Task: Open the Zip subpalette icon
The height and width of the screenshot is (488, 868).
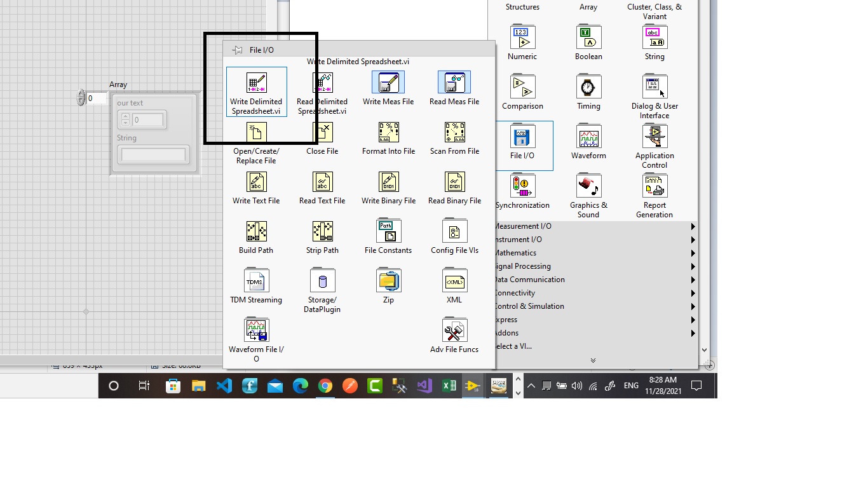Action: click(388, 281)
